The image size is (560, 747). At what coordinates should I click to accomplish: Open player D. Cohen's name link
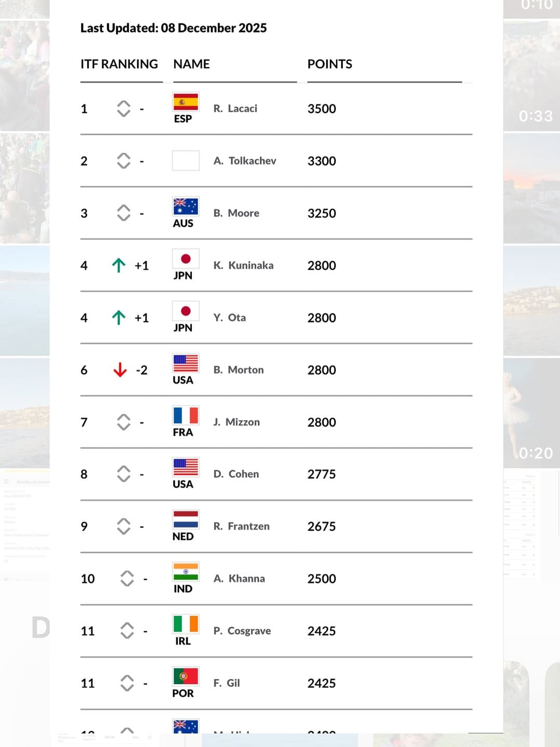point(236,474)
